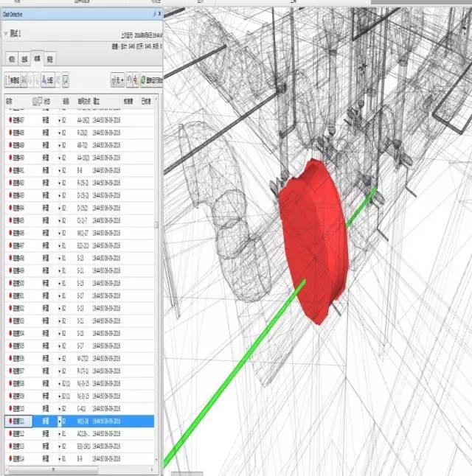Click the comment icon in results toolbar
This screenshot has width=472, height=476.
(66, 79)
